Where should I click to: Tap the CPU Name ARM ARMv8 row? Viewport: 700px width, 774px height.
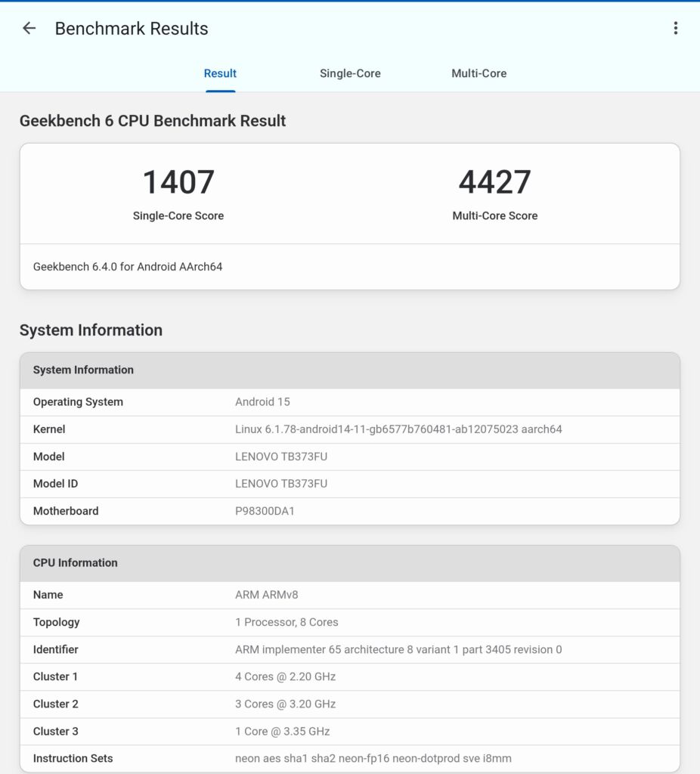tap(349, 595)
